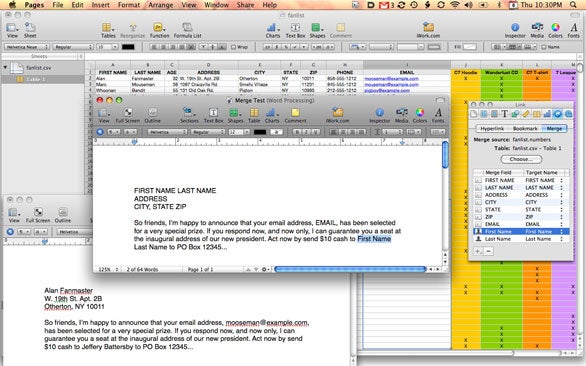Open Colors palette in Merge Test toolbar
The width and height of the screenshot is (586, 366).
pos(420,115)
